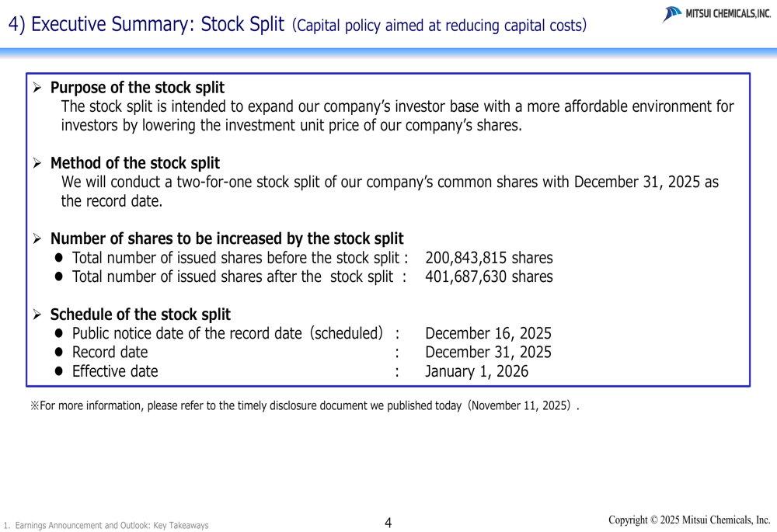This screenshot has width=777, height=532.
Task: Click the page number 4 in footer
Action: tap(388, 523)
